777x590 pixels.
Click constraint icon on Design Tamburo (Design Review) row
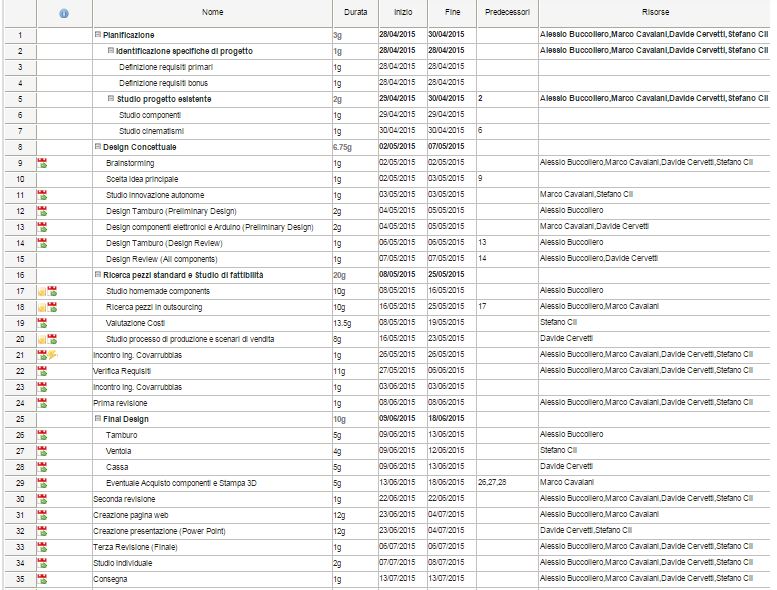click(x=42, y=243)
